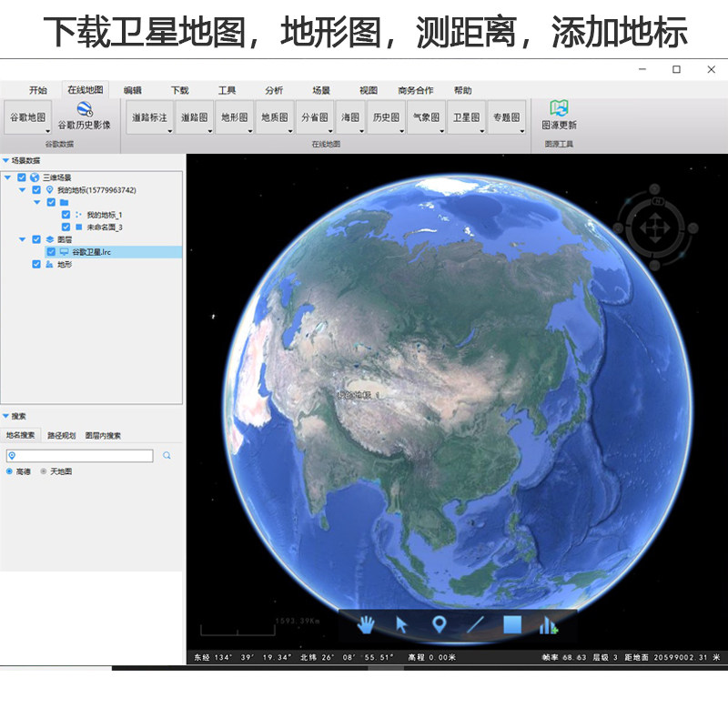Click the layers stack icon beside 图层
This screenshot has width=728, height=728.
(50, 239)
